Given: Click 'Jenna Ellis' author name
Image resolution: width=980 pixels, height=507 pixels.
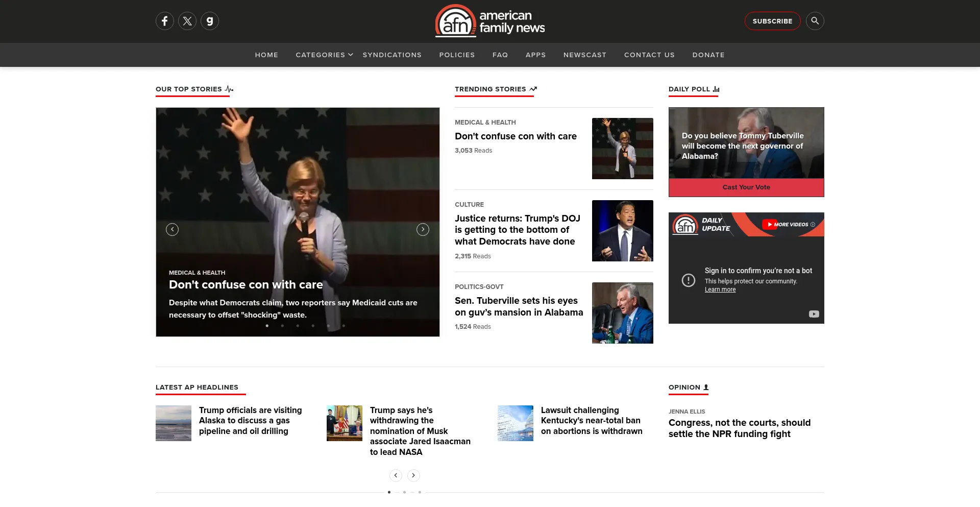Looking at the screenshot, I should tap(687, 412).
